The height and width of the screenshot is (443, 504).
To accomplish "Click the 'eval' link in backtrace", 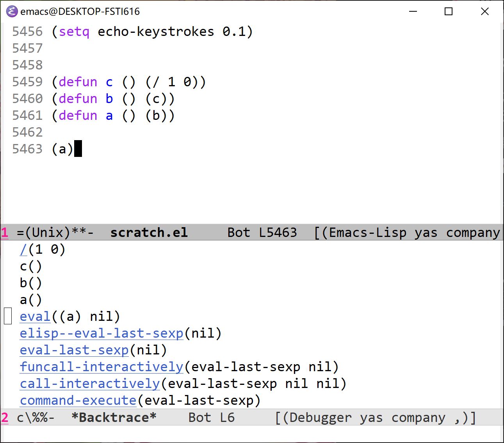I will tap(35, 317).
